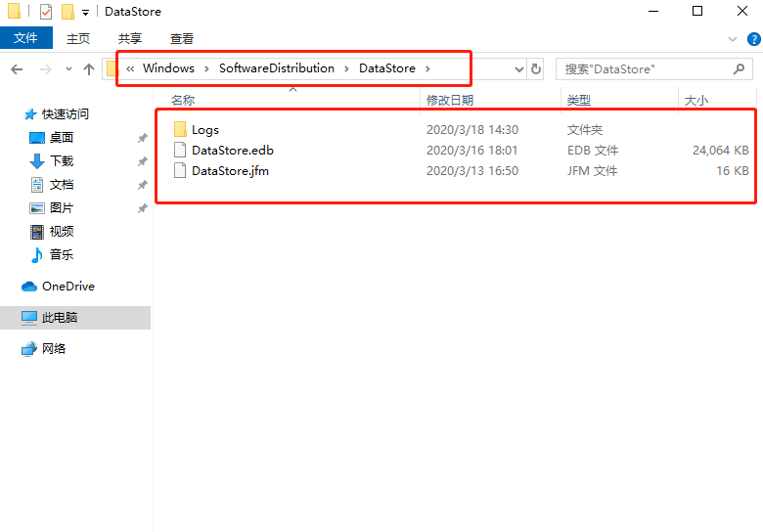Go back using the left arrow button
Image resolution: width=763 pixels, height=532 pixels.
pyautogui.click(x=17, y=69)
